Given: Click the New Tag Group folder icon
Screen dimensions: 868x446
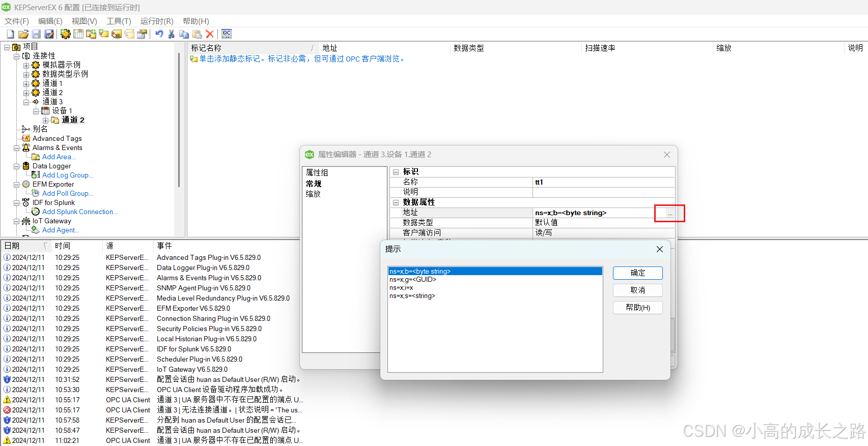Looking at the screenshot, I should 91,34.
